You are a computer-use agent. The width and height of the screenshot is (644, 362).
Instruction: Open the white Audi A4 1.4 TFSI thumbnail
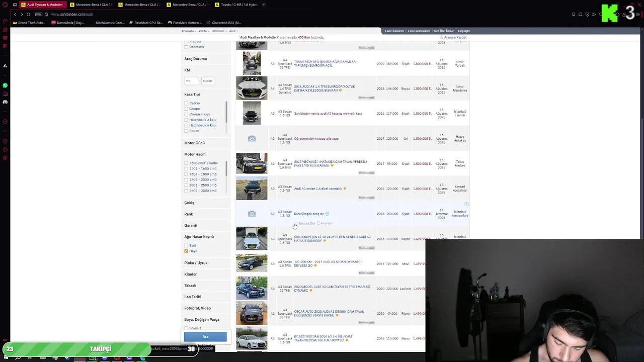coord(252,88)
